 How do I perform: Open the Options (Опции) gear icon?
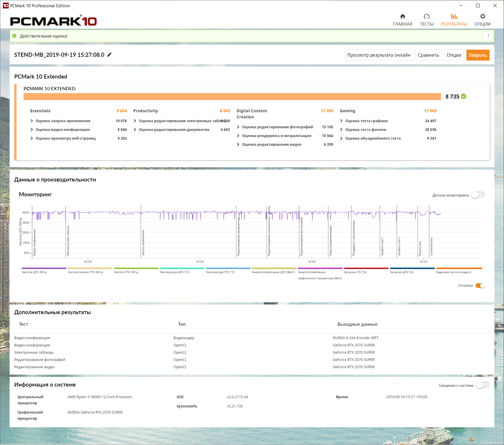[x=482, y=17]
